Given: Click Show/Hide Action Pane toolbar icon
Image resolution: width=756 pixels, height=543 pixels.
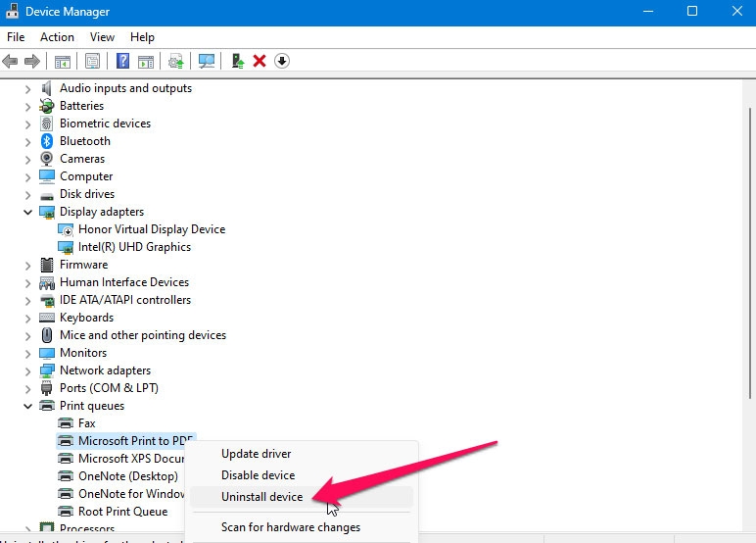Looking at the screenshot, I should pos(146,62).
